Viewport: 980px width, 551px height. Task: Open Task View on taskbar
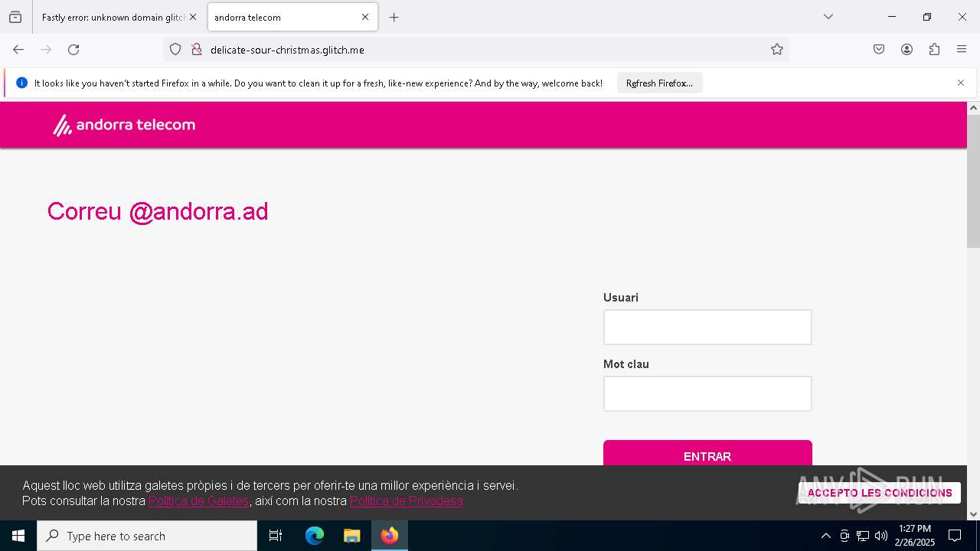coord(276,536)
